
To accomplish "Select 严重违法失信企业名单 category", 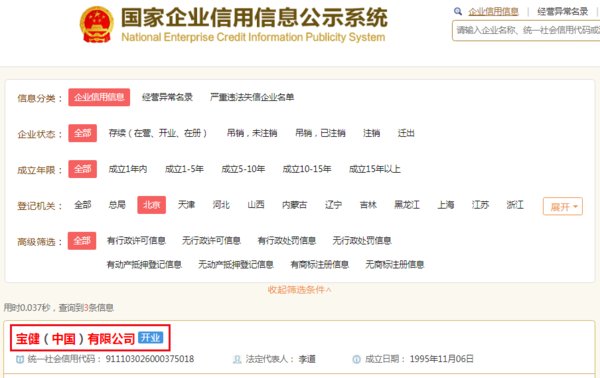I will (252, 97).
